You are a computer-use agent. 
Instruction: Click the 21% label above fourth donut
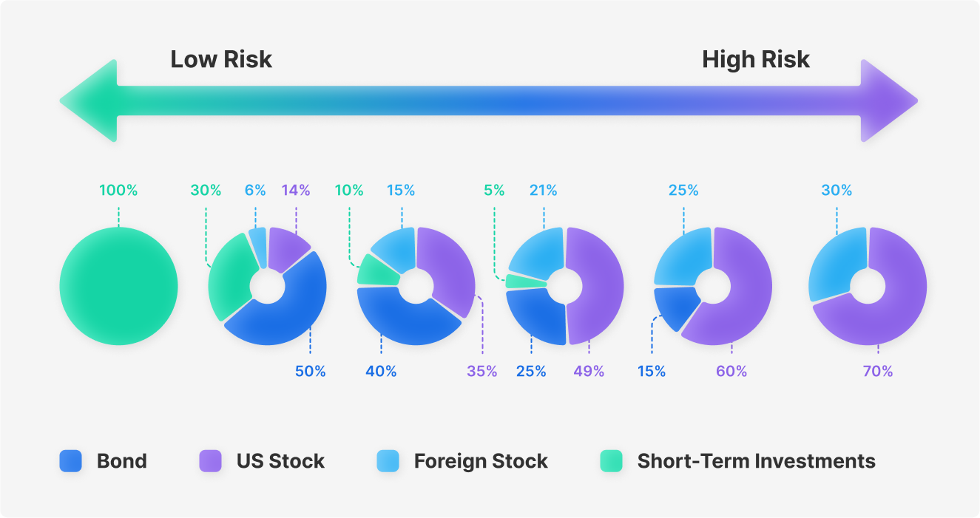tap(543, 190)
